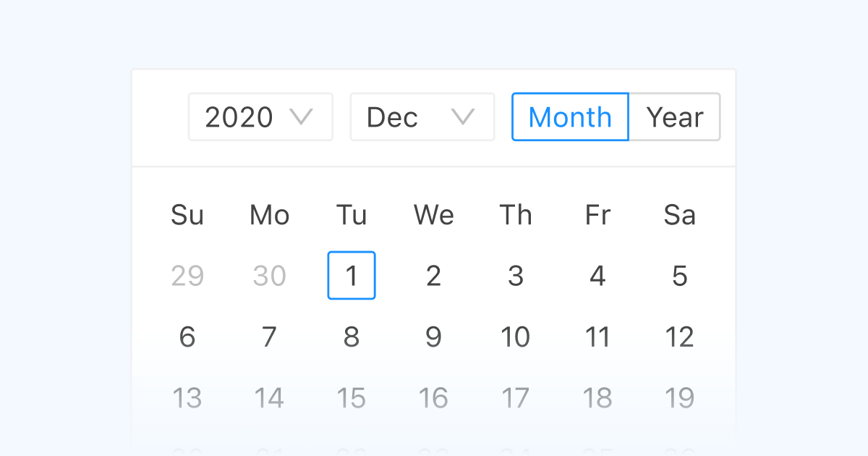868x456 pixels.
Task: Click on December 2
Action: tap(433, 275)
